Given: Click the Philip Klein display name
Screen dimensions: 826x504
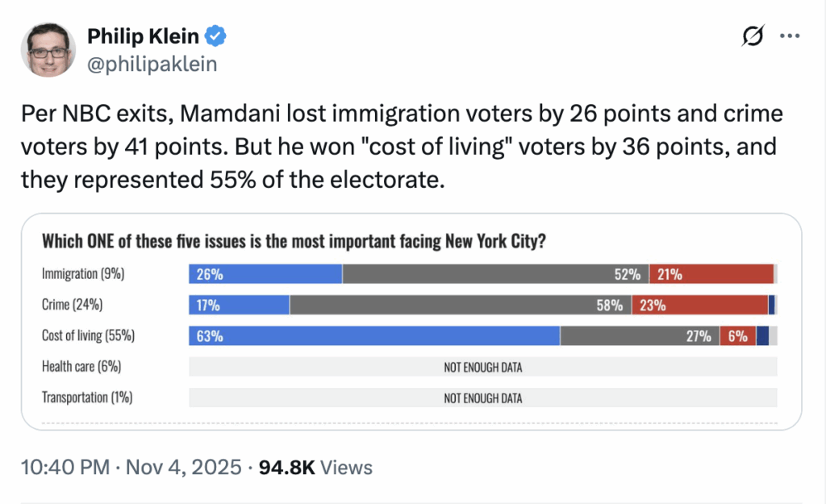Looking at the screenshot, I should [x=144, y=36].
